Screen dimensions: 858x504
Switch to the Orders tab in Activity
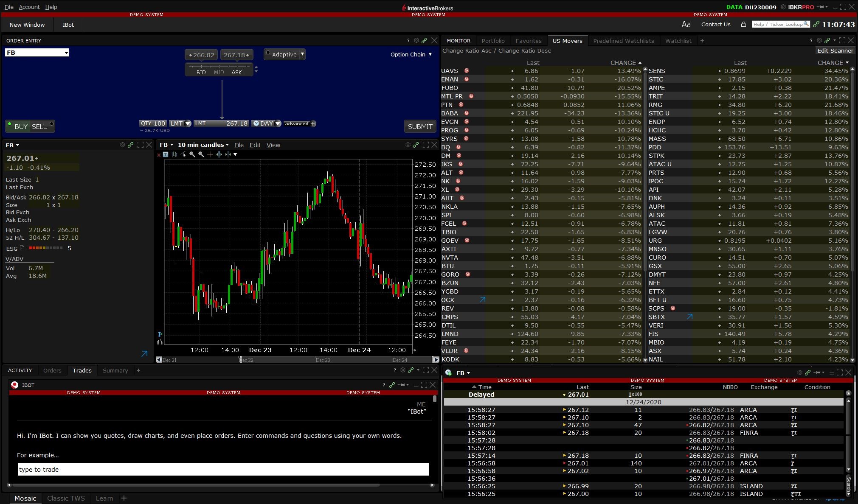52,370
